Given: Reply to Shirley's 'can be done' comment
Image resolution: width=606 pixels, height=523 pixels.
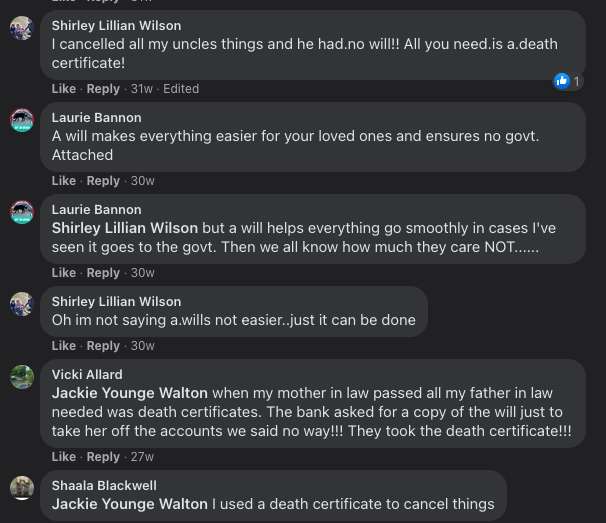Looking at the screenshot, I should tap(103, 346).
